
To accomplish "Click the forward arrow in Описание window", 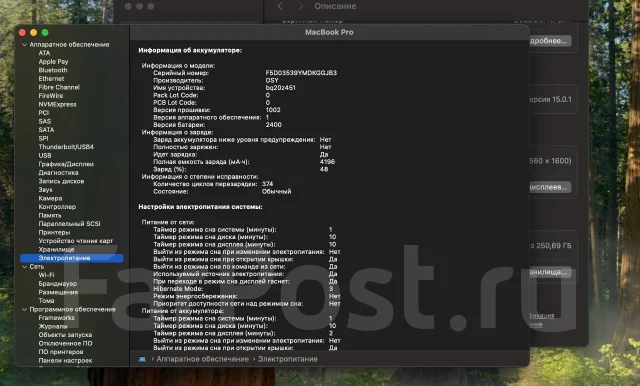I will 300,6.
